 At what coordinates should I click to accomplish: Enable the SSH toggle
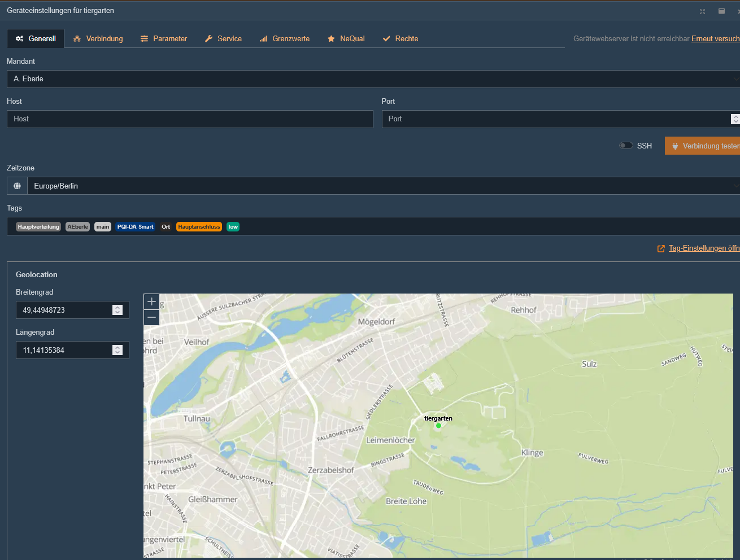626,145
